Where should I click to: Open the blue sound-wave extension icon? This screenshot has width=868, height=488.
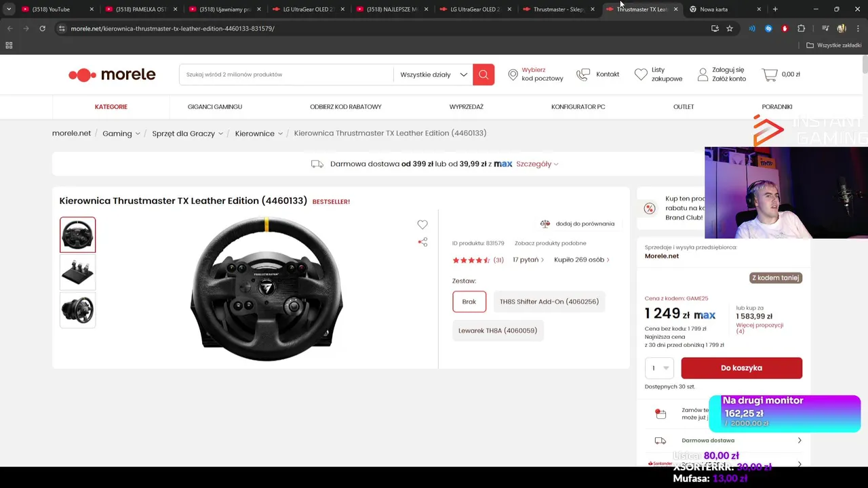pos(752,28)
